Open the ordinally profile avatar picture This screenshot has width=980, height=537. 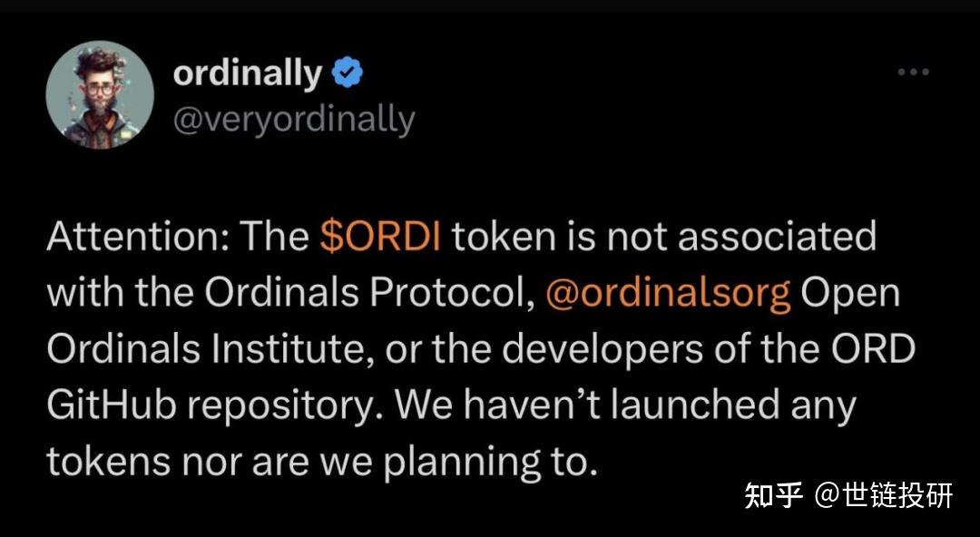pyautogui.click(x=100, y=94)
